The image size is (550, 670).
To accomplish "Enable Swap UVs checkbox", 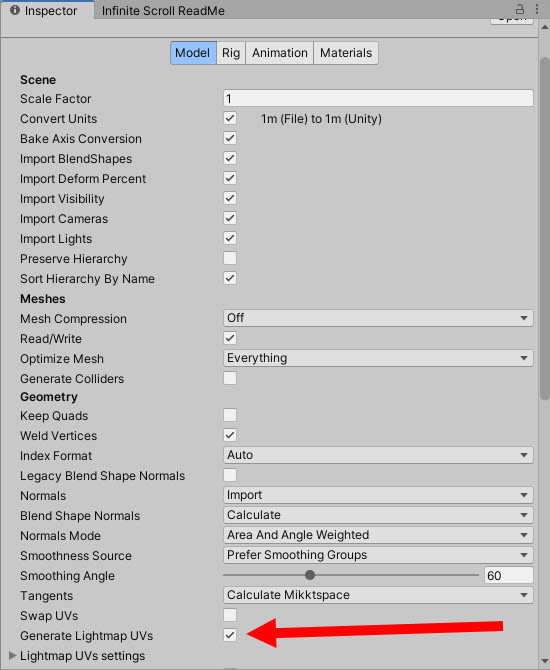I will click(x=230, y=615).
